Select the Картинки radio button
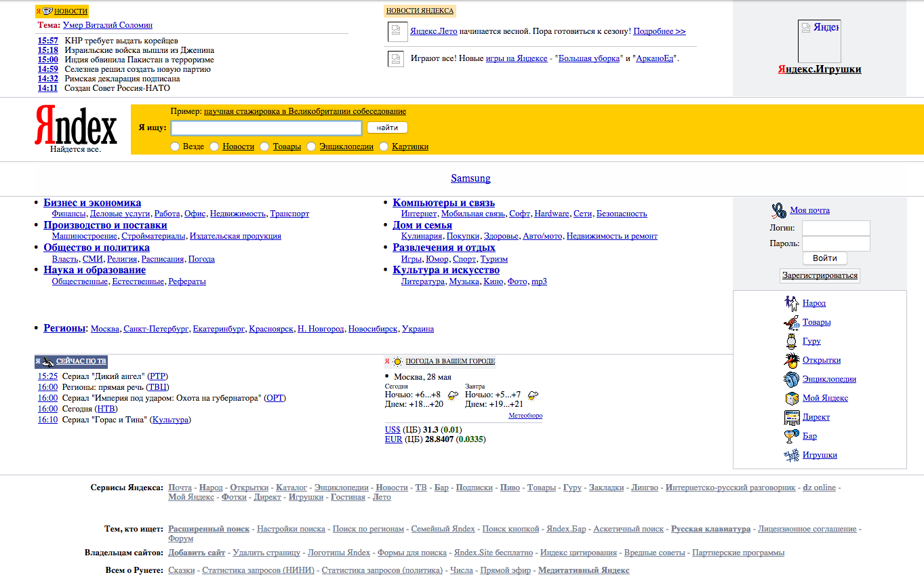Image resolution: width=924 pixels, height=577 pixels. tap(384, 146)
